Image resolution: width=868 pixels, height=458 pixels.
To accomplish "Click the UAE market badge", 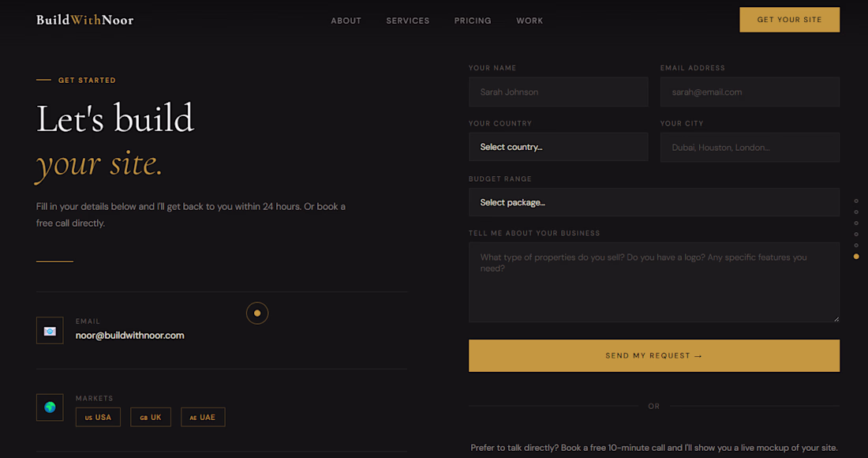I will [x=203, y=417].
